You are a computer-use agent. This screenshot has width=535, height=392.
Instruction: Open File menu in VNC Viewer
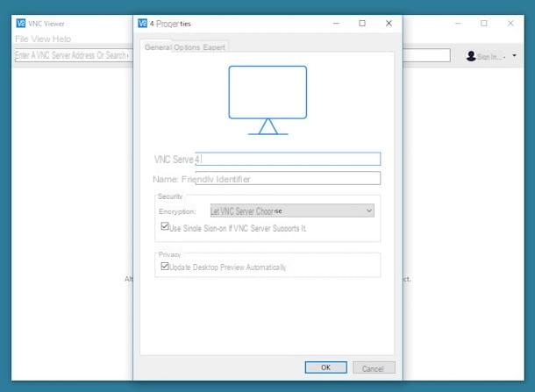click(22, 39)
